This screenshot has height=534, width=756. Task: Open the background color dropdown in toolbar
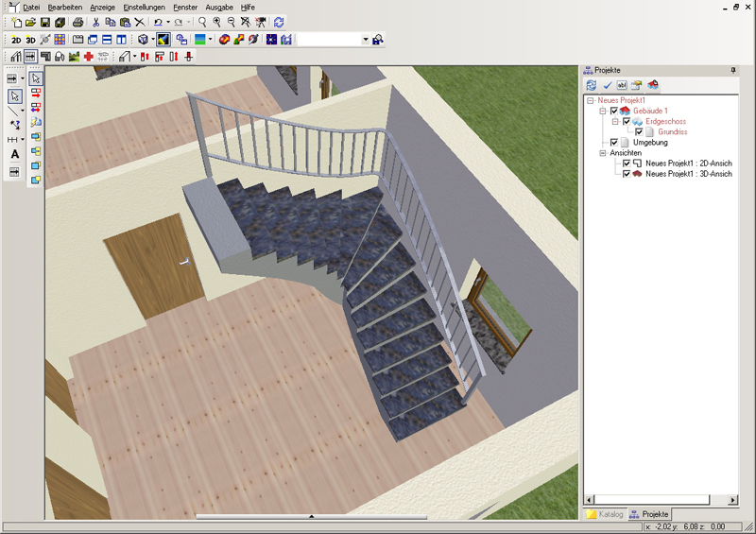[210, 40]
